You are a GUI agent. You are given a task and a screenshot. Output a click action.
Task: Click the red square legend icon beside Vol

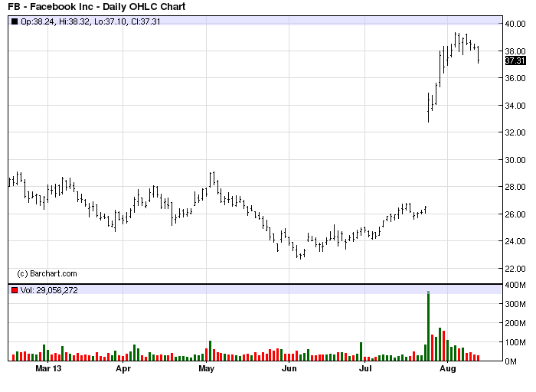[x=15, y=290]
